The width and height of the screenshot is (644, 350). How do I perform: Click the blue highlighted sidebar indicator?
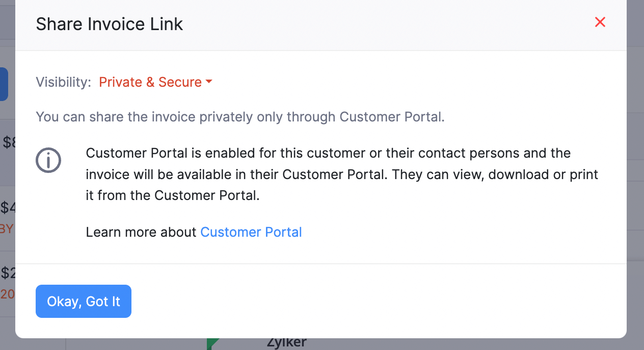[3, 84]
